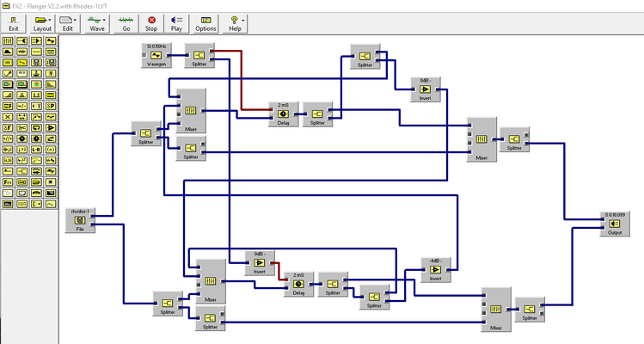This screenshot has height=344, width=644.
Task: Select the Mixer module feeding upper Delay
Action: (191, 111)
